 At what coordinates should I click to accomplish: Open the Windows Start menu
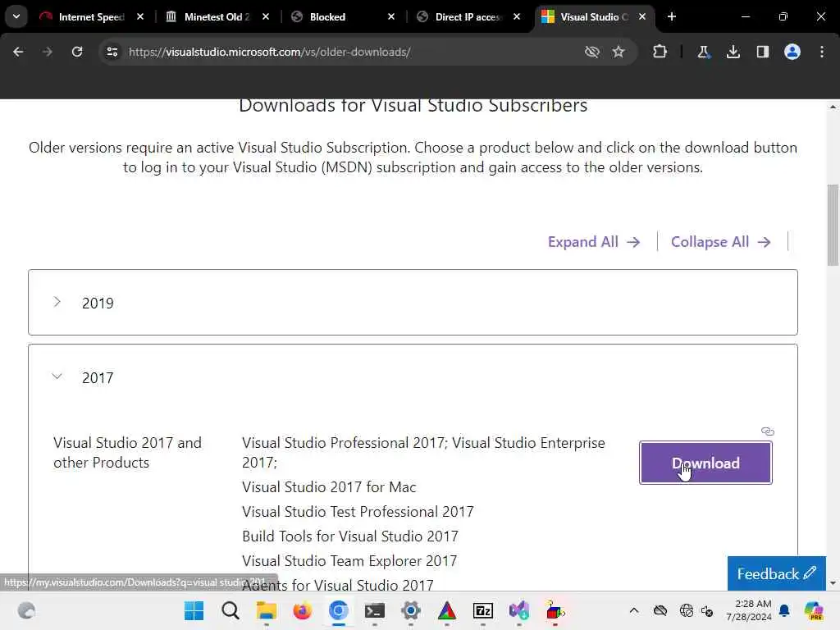point(194,610)
